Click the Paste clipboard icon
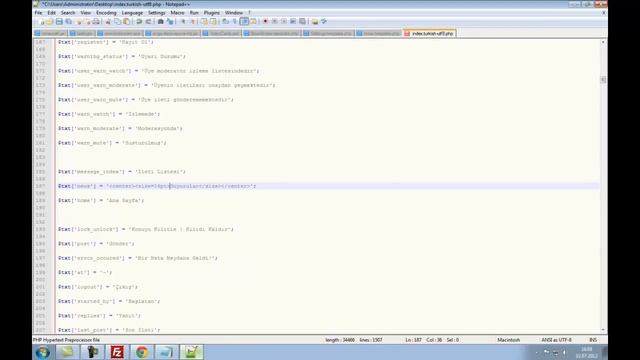640x360 pixels. pos(127,21)
